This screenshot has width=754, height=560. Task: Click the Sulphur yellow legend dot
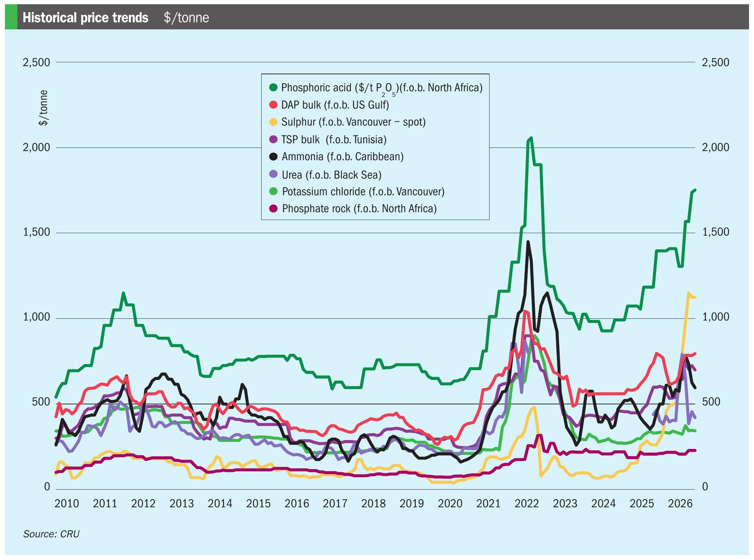273,122
